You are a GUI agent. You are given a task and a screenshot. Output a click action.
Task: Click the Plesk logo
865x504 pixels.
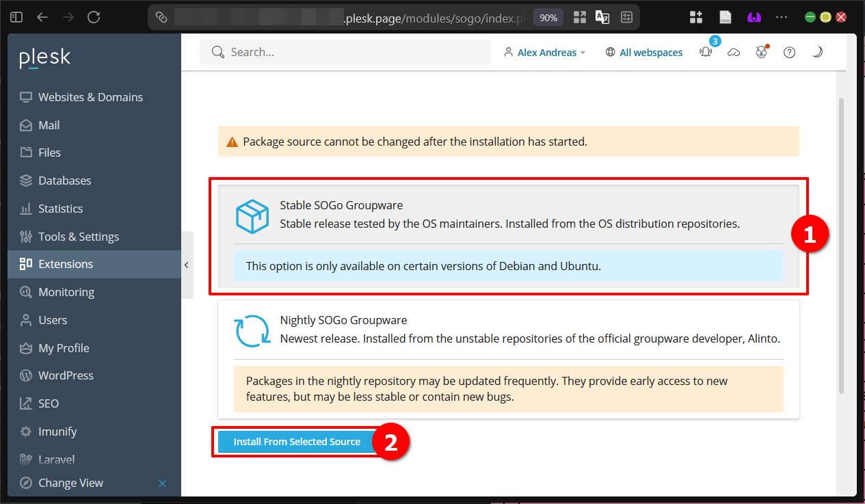click(45, 58)
